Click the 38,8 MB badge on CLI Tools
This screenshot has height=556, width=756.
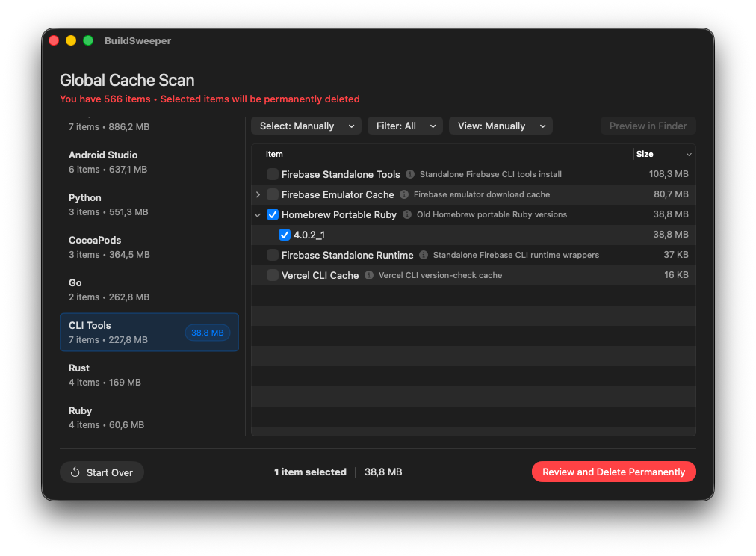[x=208, y=333]
